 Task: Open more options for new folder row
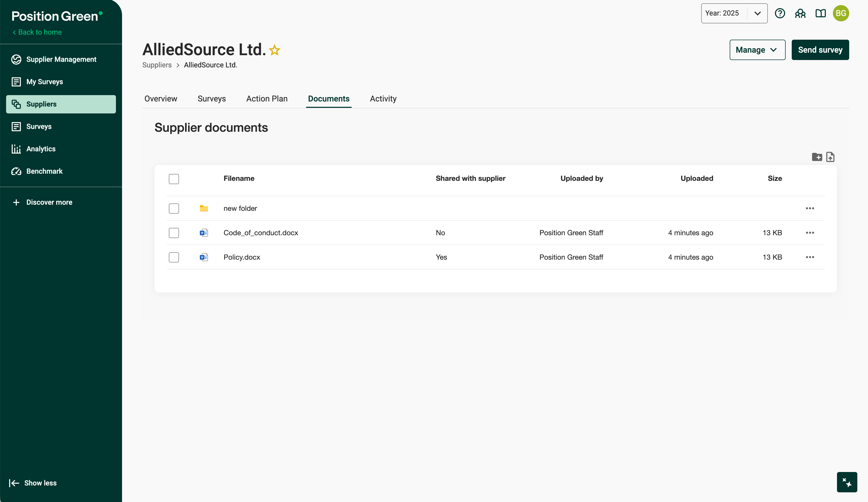tap(810, 209)
